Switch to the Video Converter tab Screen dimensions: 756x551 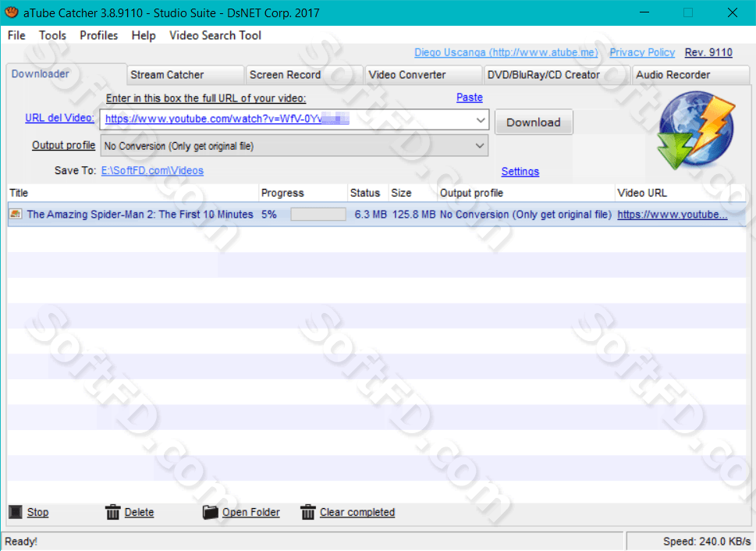pos(424,75)
